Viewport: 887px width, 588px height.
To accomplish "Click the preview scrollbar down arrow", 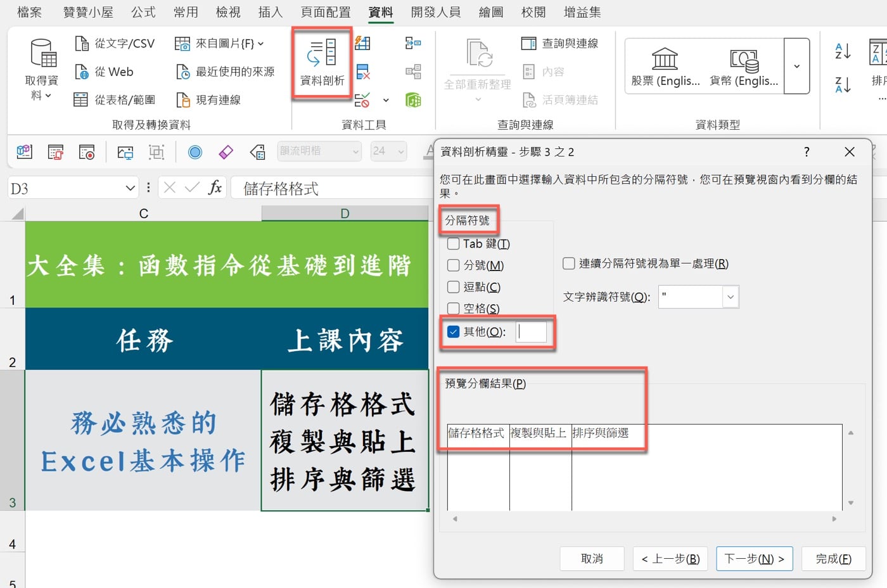I will pos(851,502).
